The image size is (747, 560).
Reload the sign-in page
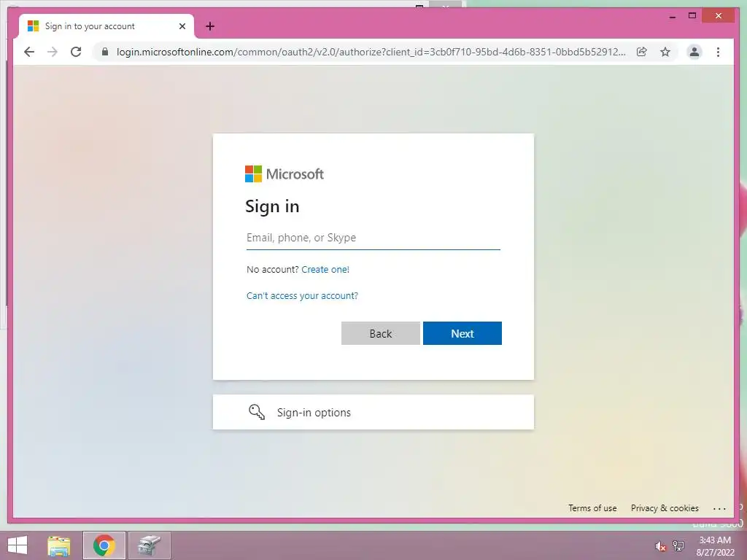coord(76,52)
